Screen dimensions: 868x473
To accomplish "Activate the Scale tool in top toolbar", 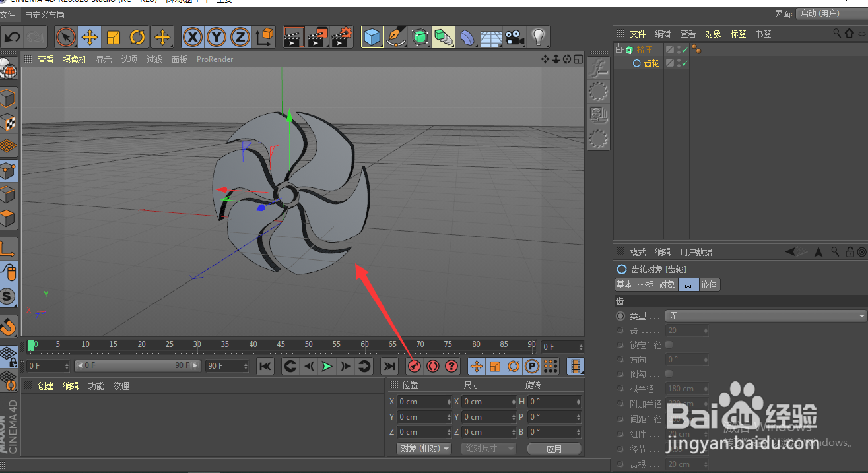I will [x=114, y=37].
